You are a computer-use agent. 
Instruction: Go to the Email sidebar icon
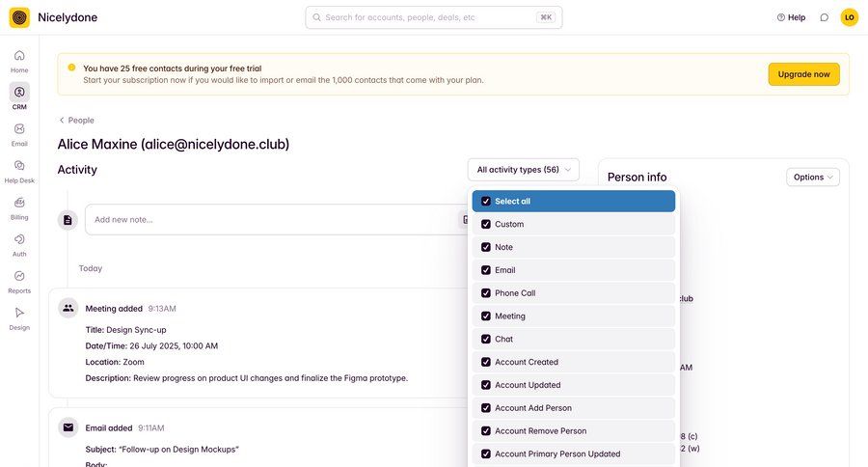point(19,128)
